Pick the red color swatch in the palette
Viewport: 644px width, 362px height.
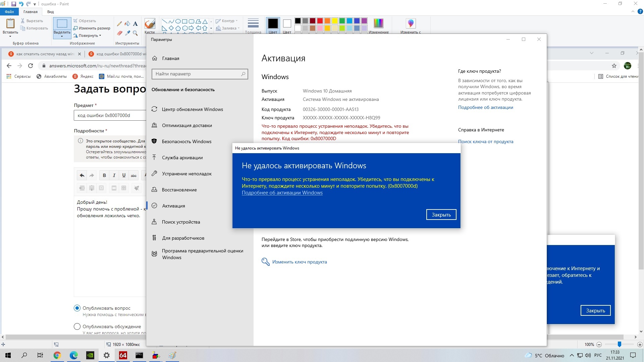pyautogui.click(x=320, y=21)
